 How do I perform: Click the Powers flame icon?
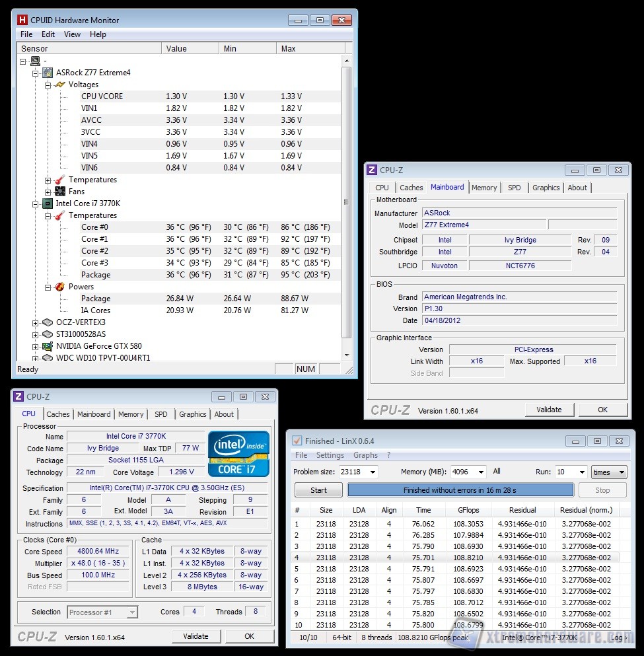click(x=60, y=287)
